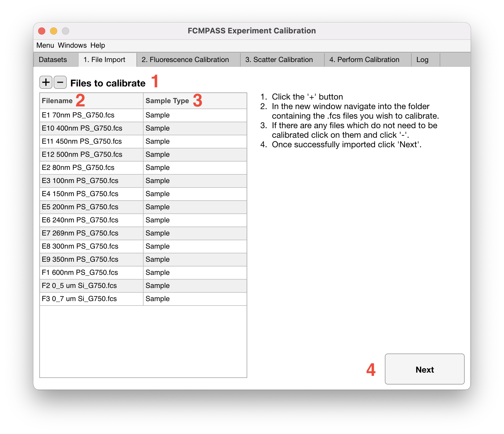The image size is (504, 434).
Task: Close the FCMPASS window with red button
Action: (42, 31)
